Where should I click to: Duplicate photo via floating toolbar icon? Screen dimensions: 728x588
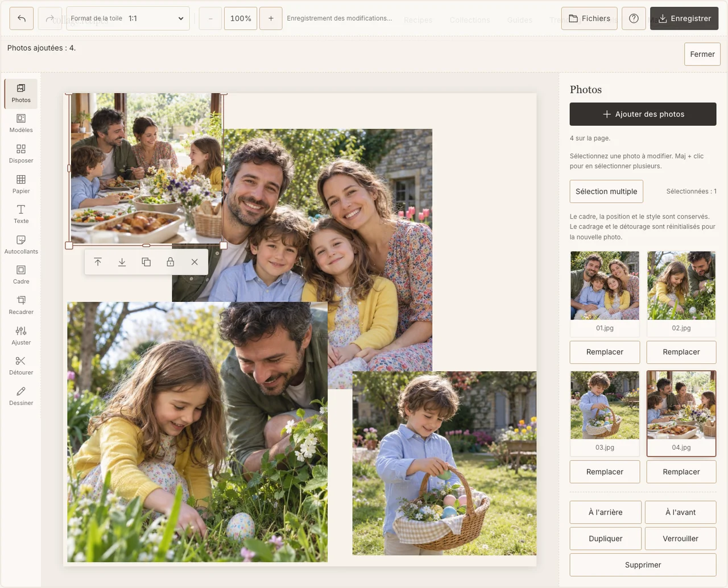[x=146, y=262]
